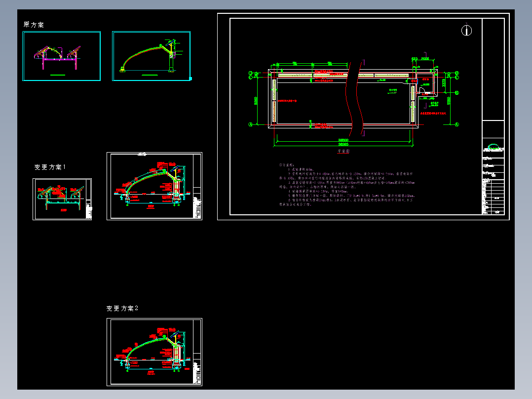The height and width of the screenshot is (399, 532).
Task: Select the 变更方案2 arch section sheet
Action: (154, 352)
